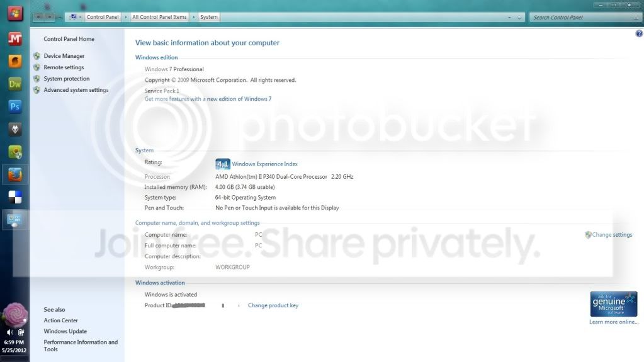Screen dimensions: 644x362
Task: Launch Dreamweaver from the taskbar
Action: point(14,84)
